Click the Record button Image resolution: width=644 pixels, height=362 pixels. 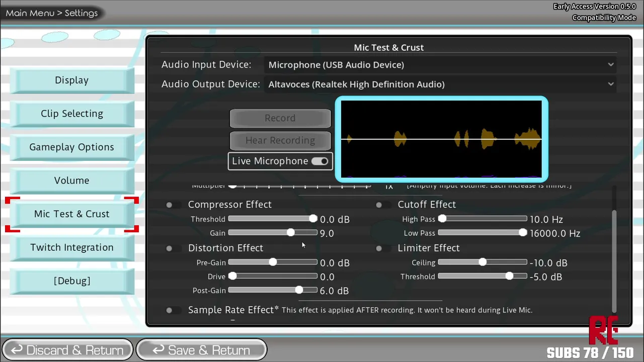pos(280,118)
